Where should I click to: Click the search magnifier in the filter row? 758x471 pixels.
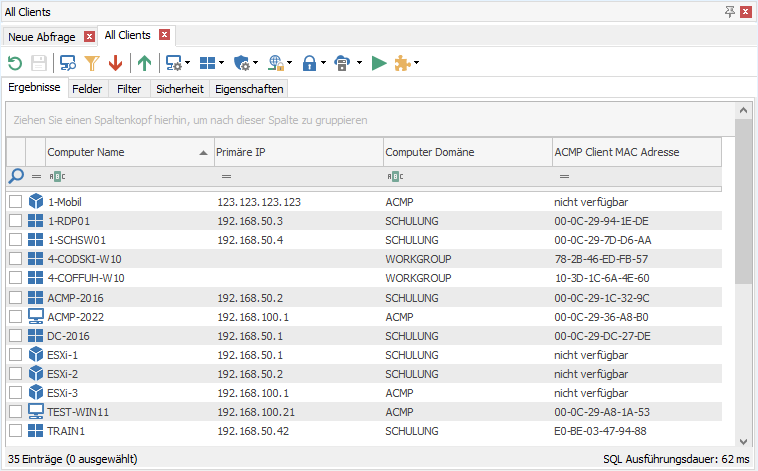(x=16, y=176)
